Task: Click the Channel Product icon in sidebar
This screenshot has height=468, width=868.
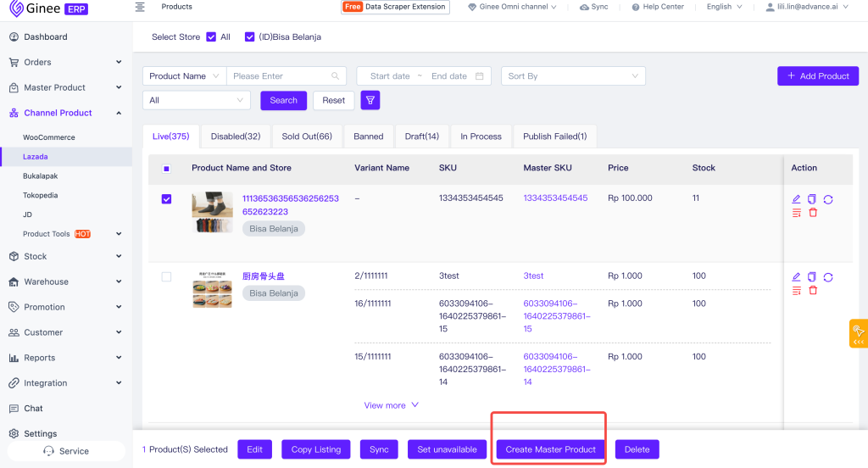Action: click(x=14, y=113)
